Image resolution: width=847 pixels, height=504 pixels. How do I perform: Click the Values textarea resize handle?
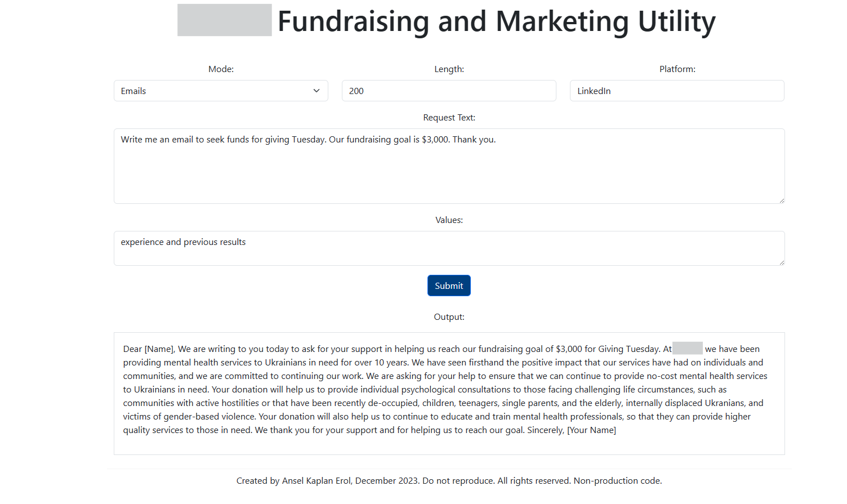782,262
